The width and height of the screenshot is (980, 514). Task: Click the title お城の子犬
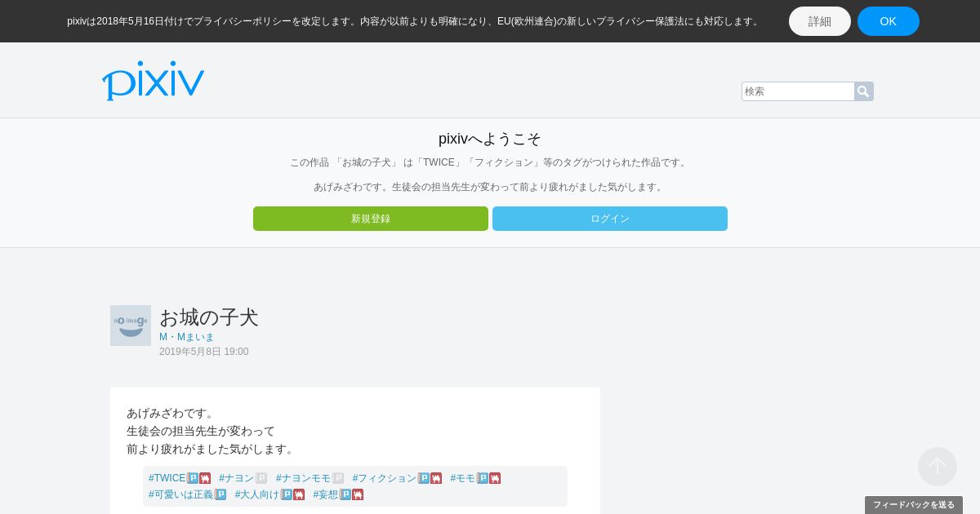click(209, 317)
